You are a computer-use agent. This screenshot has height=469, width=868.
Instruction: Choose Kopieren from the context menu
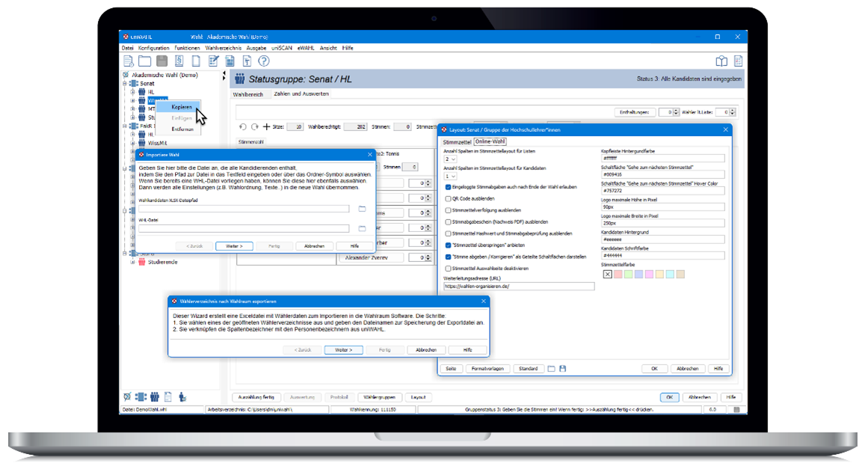(182, 107)
